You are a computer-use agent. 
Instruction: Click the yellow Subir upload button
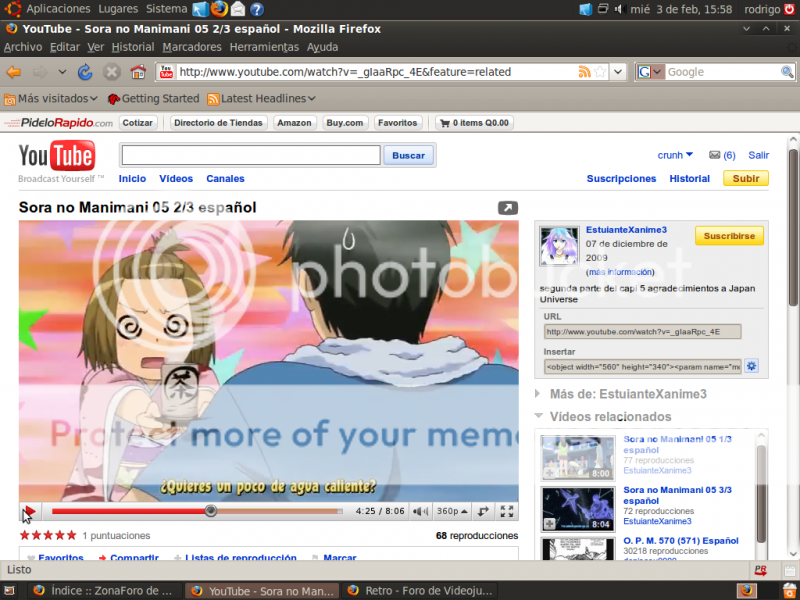(x=746, y=179)
